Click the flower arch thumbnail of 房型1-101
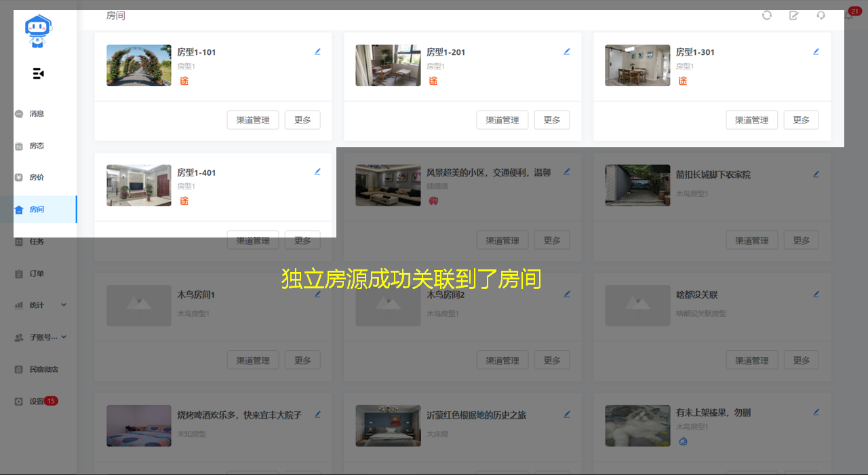Screen dimensions: 868x475 pyautogui.click(x=139, y=65)
